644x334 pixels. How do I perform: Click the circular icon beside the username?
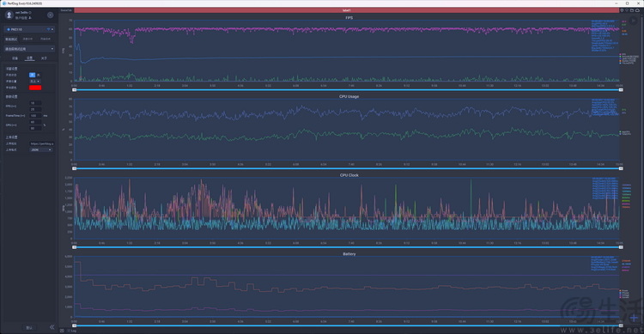[50, 15]
